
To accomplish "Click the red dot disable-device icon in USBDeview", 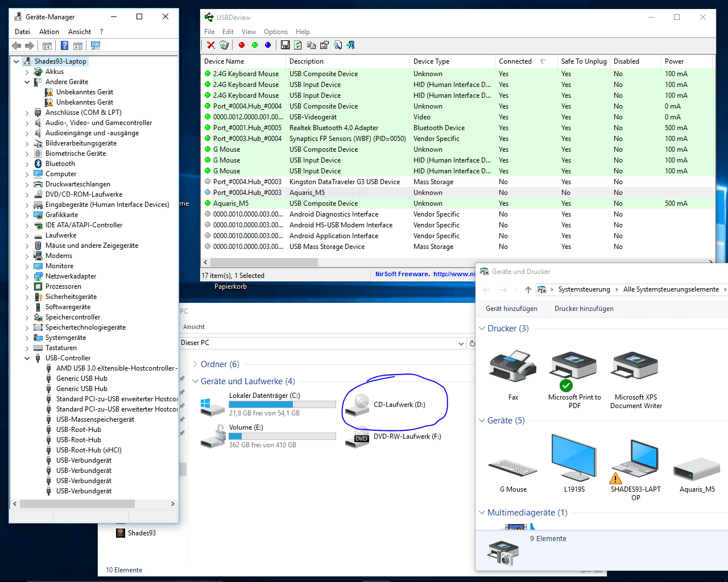I will tap(242, 45).
